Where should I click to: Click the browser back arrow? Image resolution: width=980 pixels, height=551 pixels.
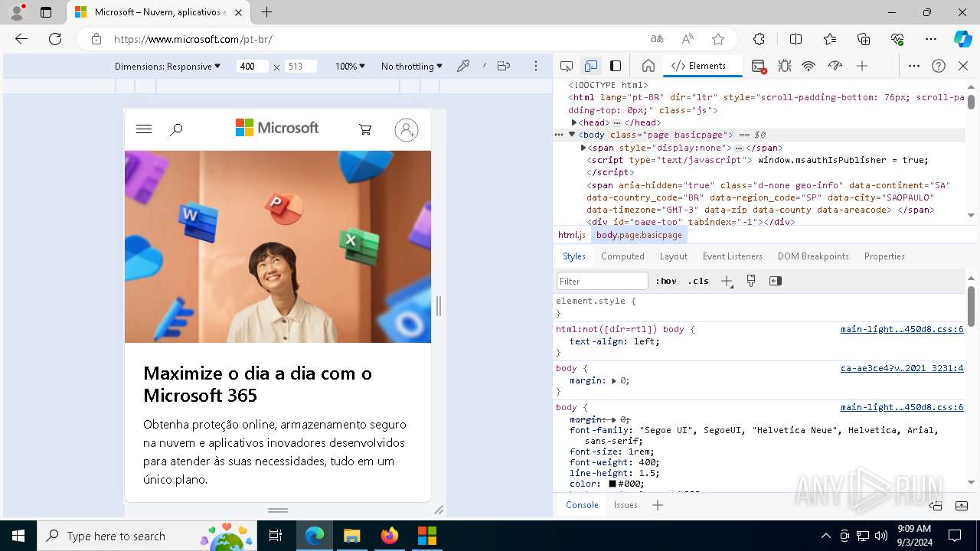(x=21, y=39)
